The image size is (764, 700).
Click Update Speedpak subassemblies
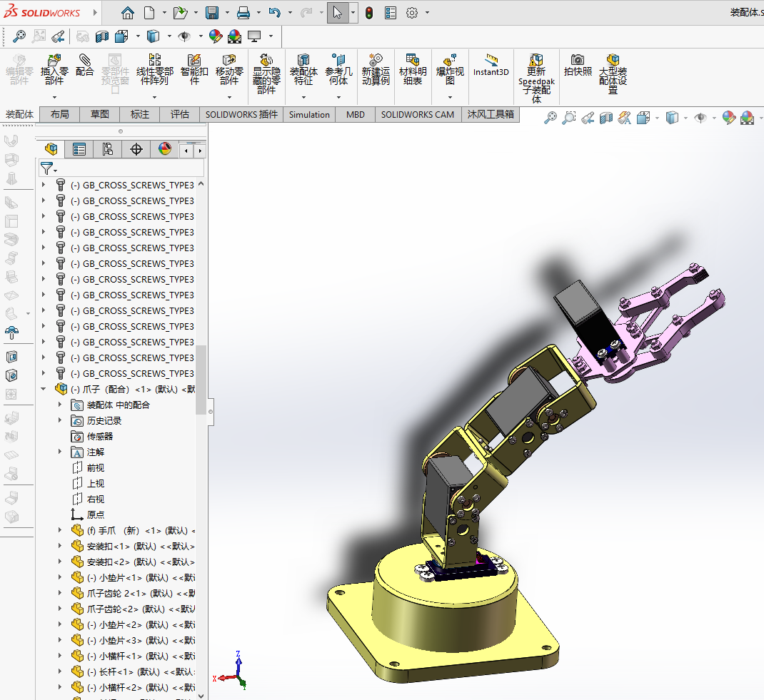pos(536,78)
